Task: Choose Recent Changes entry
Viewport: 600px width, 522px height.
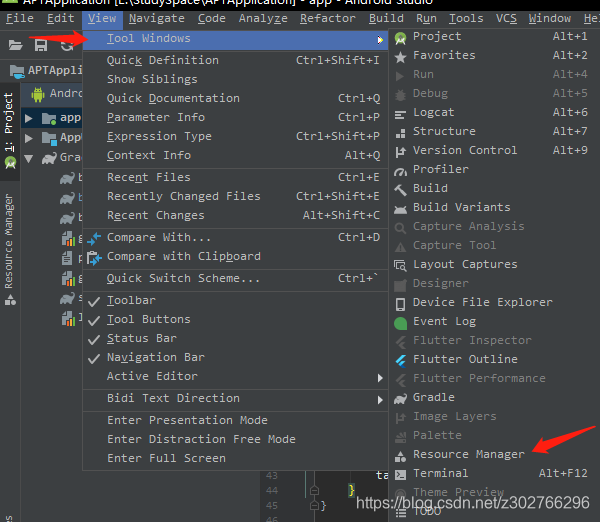Action: click(235, 216)
